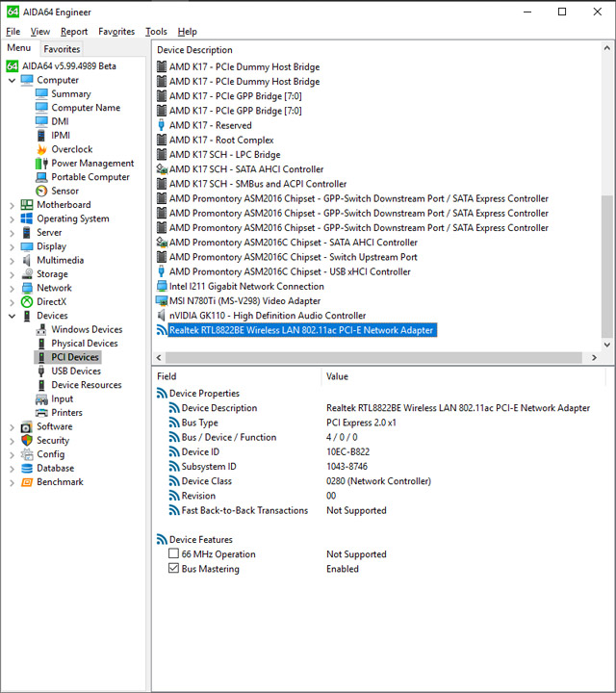Click the wireless icon beside Realtek RTL8822BE row
Image resolution: width=616 pixels, height=693 pixels.
pos(162,330)
